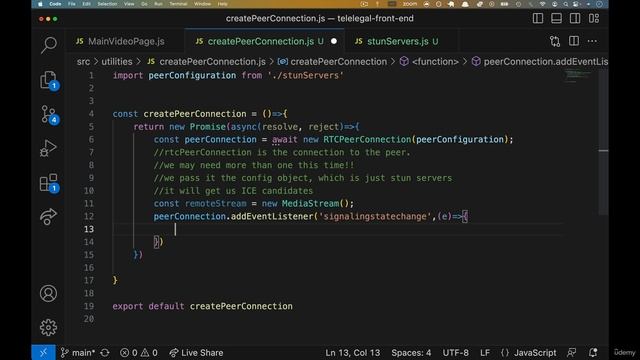Open the Code application menu
This screenshot has height=360, width=640.
(55, 4)
